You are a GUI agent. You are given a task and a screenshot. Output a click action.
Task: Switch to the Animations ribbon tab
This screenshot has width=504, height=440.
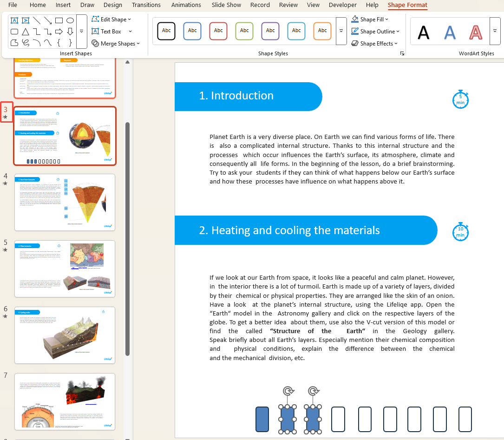186,5
